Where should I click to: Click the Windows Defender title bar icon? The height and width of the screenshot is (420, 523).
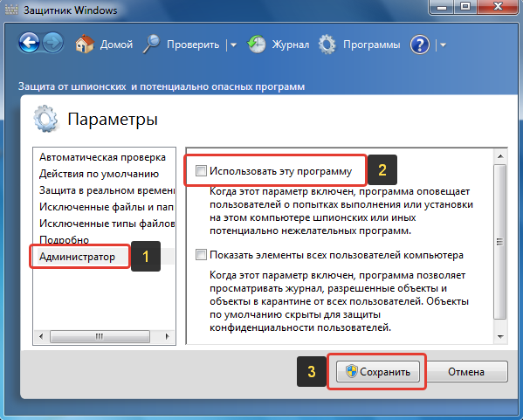(11, 10)
